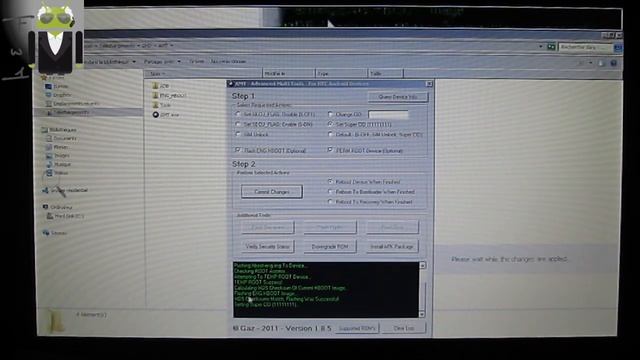This screenshot has width=640, height=360.
Task: Open Inclure dans la bibliothèque dropdown
Action: (x=110, y=62)
